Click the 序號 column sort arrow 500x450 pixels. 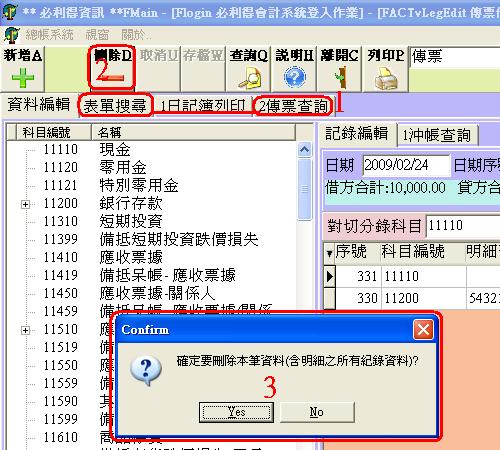[x=329, y=253]
